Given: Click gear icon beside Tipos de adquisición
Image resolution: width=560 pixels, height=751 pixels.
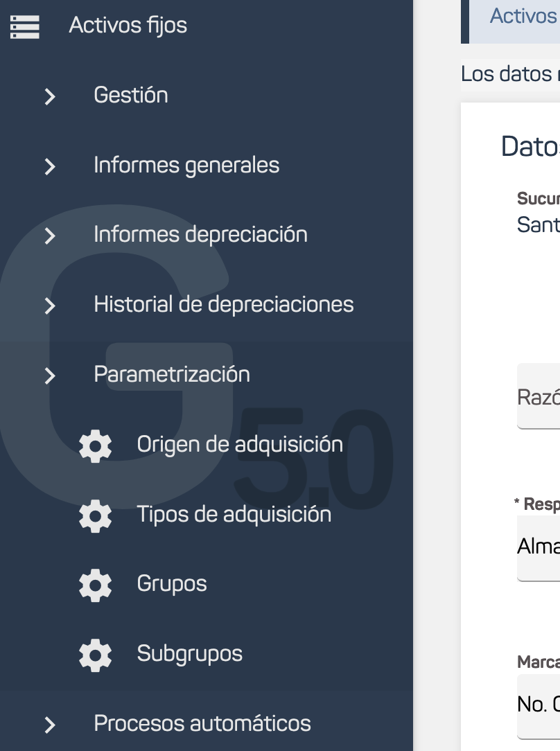Looking at the screenshot, I should (96, 515).
